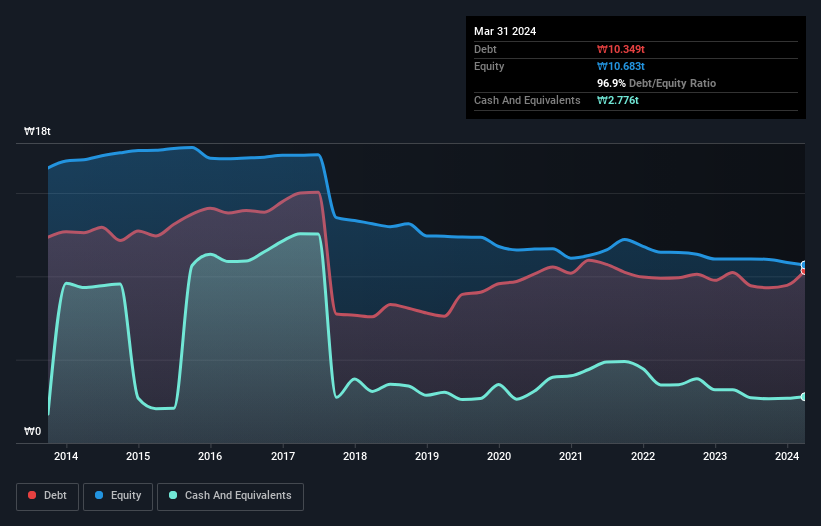Screen dimensions: 821x526
Task: Toggle the Debt series in the legend
Action: (x=48, y=496)
